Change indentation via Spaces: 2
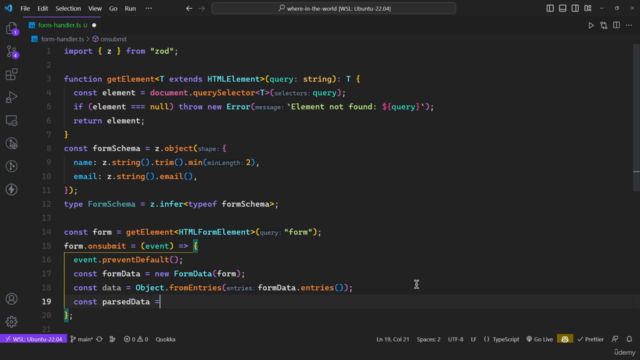Screen dimensions: 640x360 [x=429, y=339]
